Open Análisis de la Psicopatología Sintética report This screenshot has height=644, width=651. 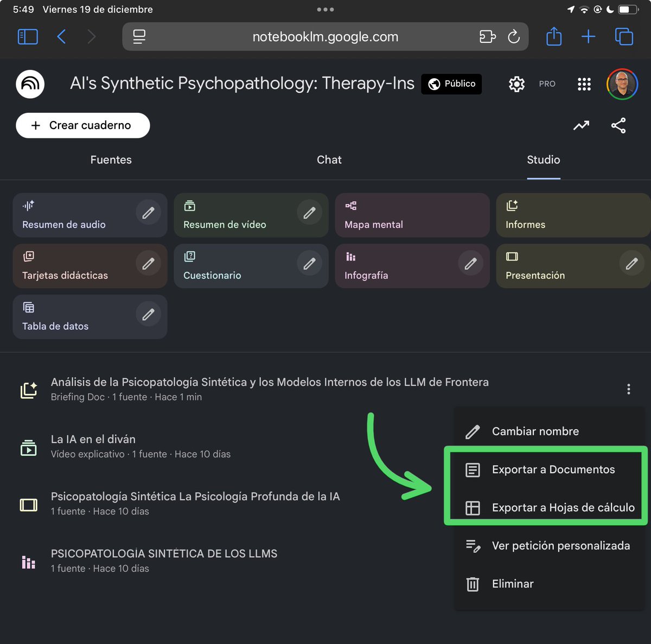tap(270, 389)
